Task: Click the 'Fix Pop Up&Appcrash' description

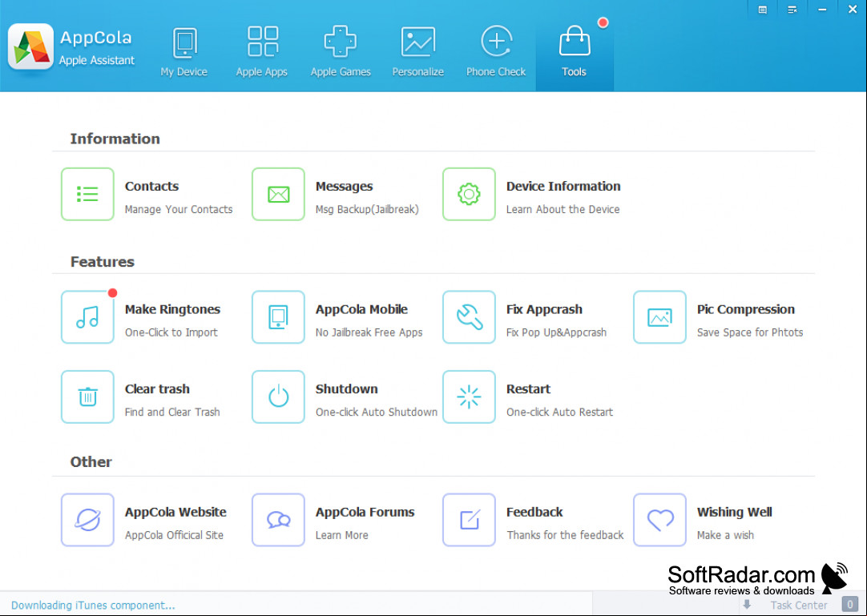Action: pyautogui.click(x=556, y=332)
